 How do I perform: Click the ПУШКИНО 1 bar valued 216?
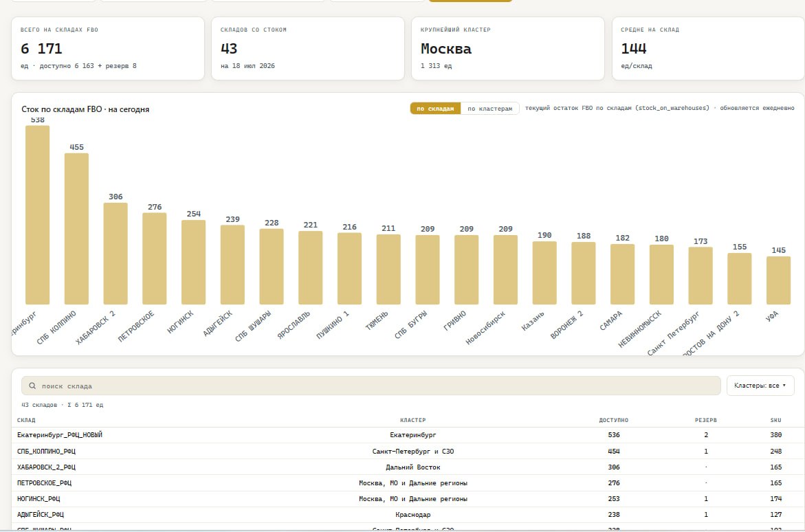coord(350,269)
